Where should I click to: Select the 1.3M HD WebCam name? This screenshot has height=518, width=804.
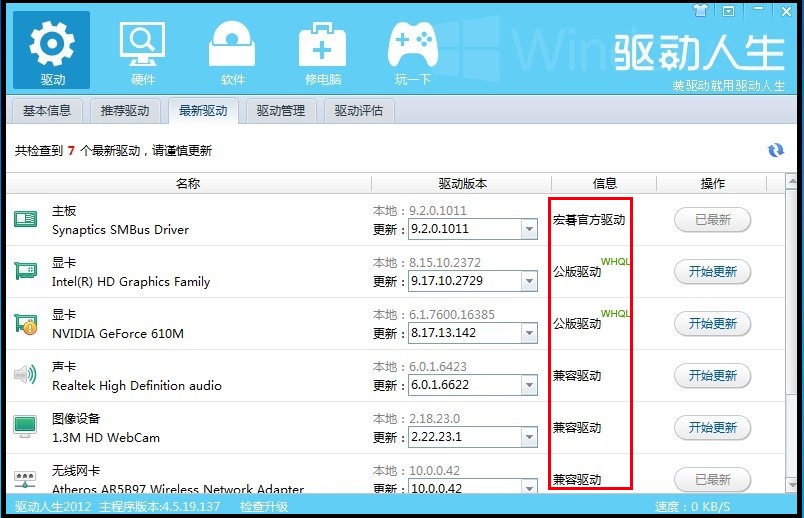pyautogui.click(x=106, y=437)
